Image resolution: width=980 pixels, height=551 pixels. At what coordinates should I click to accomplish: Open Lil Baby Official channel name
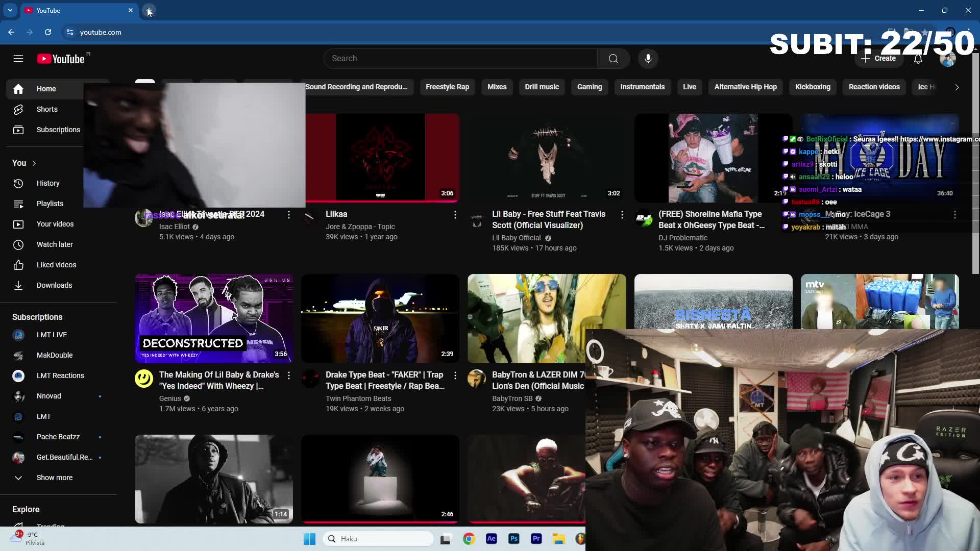[516, 238]
